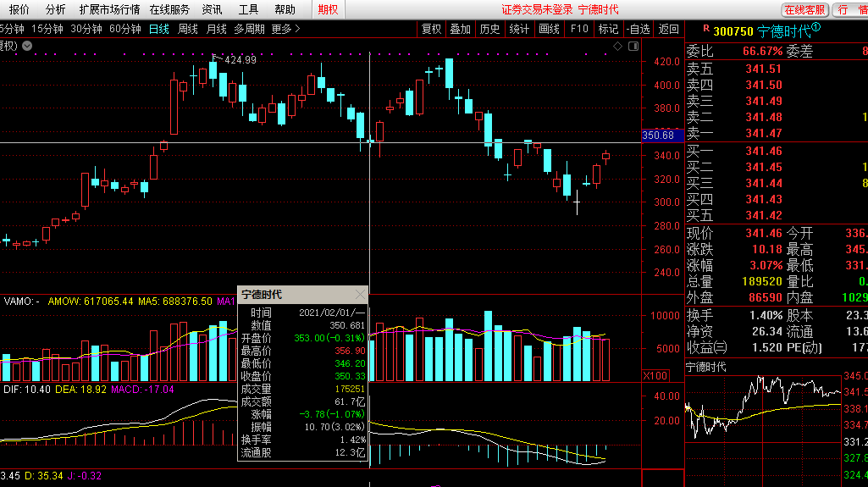Viewport: 868px width, 487px height.
Task: Click the 返回 back button
Action: click(669, 29)
